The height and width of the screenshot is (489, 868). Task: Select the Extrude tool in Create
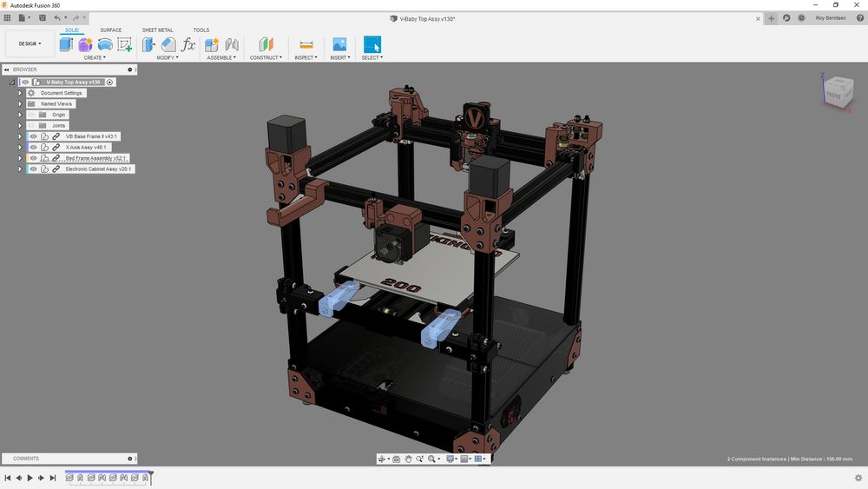pos(66,44)
